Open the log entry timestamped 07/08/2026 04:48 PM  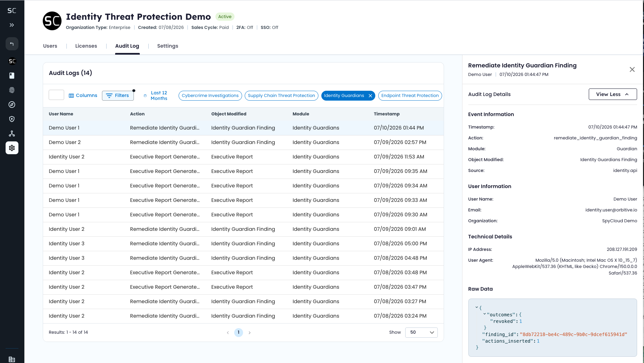243,258
